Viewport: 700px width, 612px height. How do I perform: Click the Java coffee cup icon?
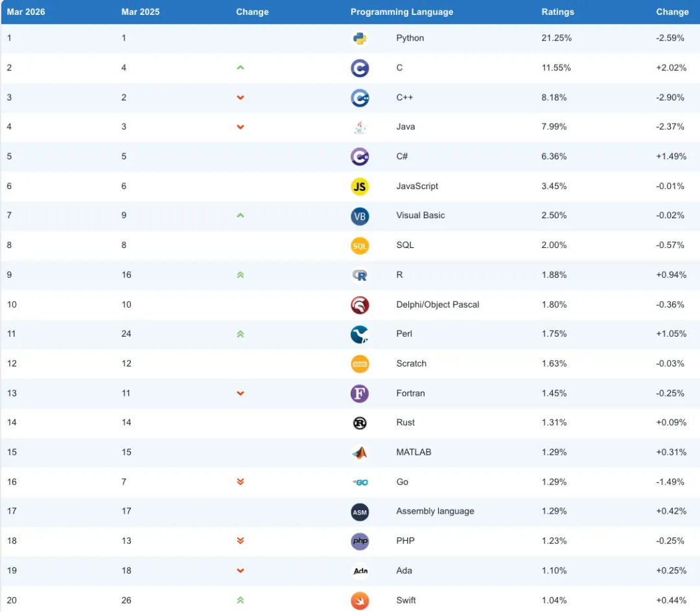coord(360,127)
